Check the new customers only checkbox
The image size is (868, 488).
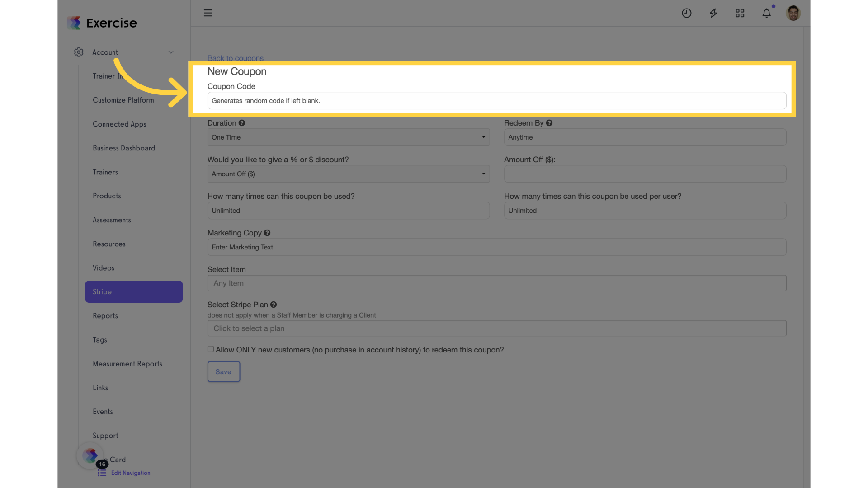(211, 349)
